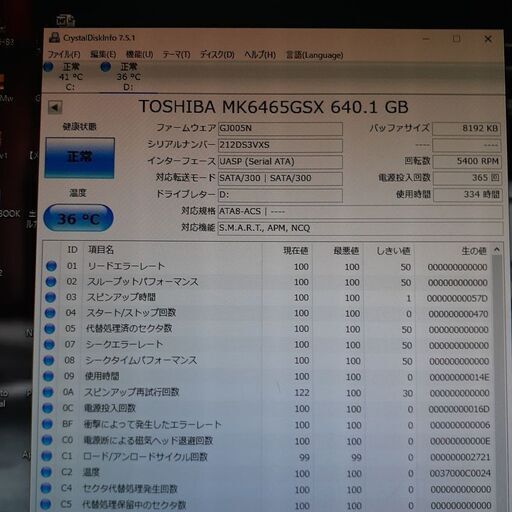Click the status dot for 電源投入回数 row

(x=47, y=408)
